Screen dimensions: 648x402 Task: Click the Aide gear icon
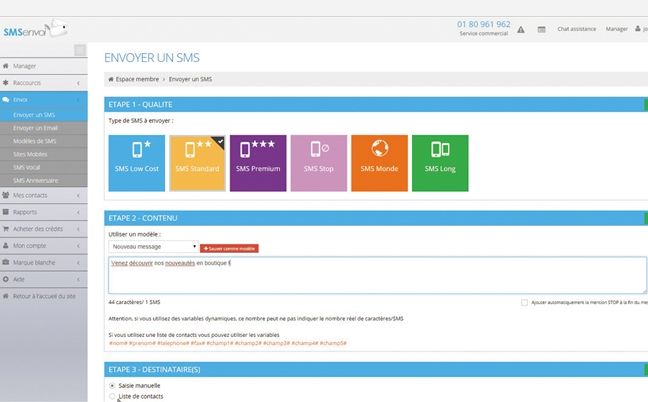pos(5,279)
